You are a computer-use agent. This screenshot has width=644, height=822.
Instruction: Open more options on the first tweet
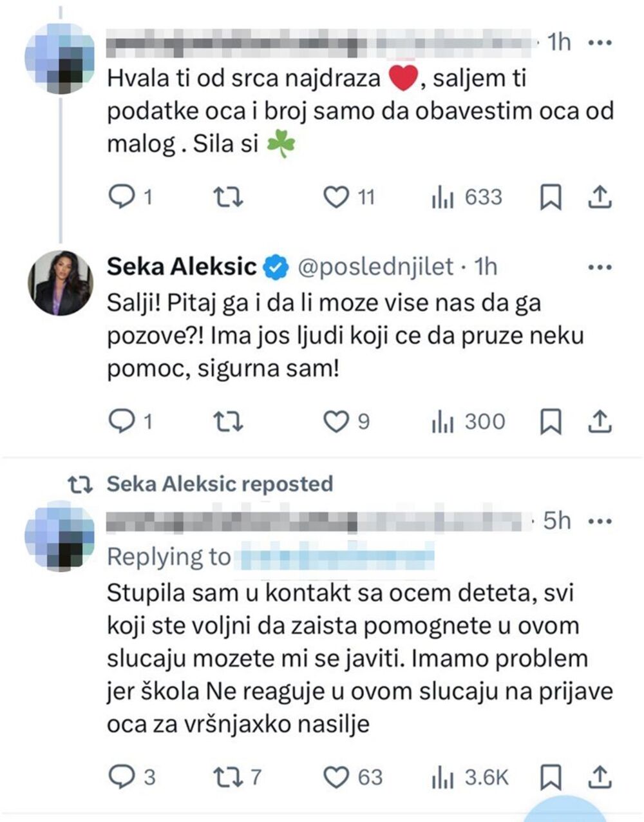[x=600, y=43]
